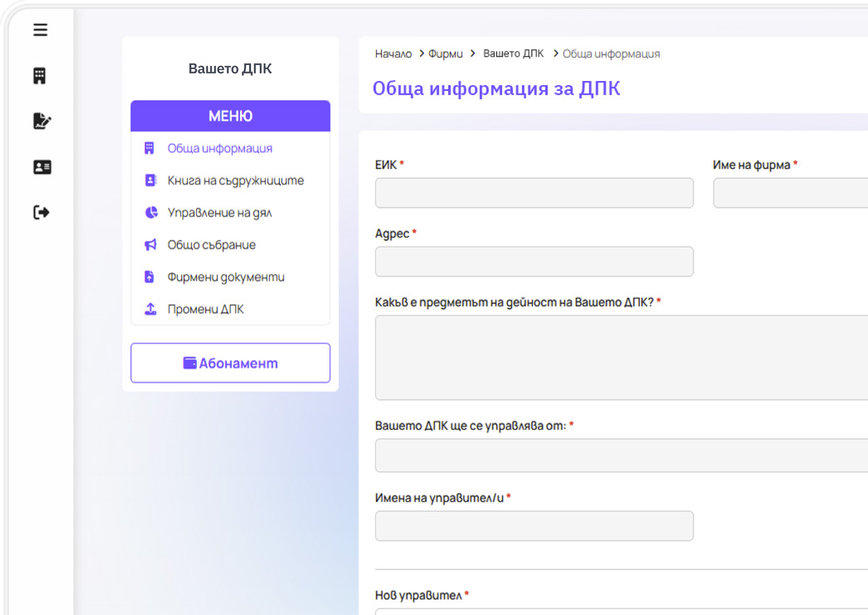Image resolution: width=868 pixels, height=615 pixels.
Task: Click the upload icon beside Промени ДПК
Action: click(150, 309)
